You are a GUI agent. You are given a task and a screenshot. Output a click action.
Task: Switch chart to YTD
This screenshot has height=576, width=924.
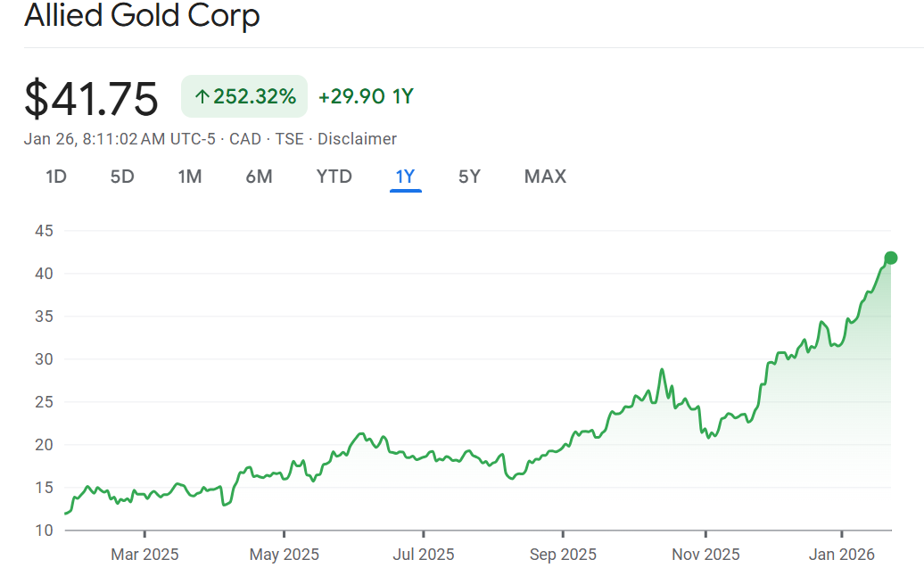[x=334, y=177]
